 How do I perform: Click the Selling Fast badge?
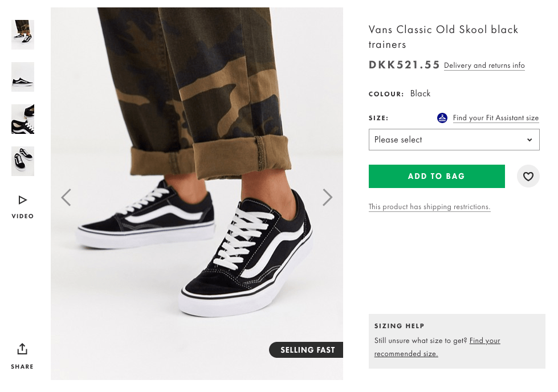(x=307, y=350)
